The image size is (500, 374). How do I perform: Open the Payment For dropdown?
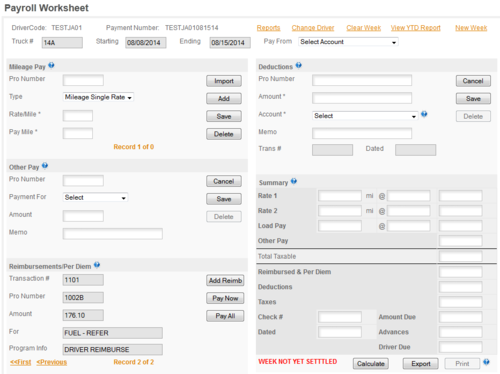pos(95,197)
